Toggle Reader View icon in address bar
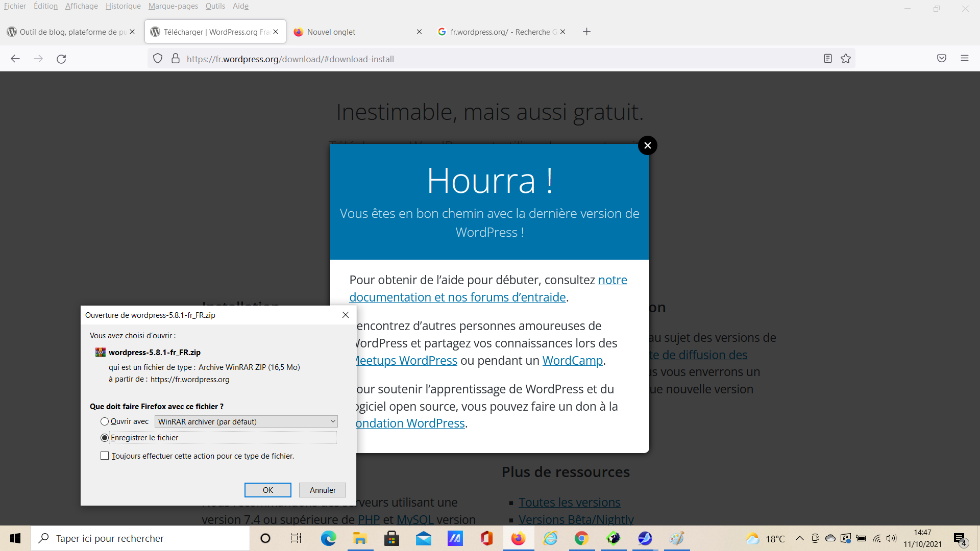Image resolution: width=980 pixels, height=551 pixels. coord(828,59)
